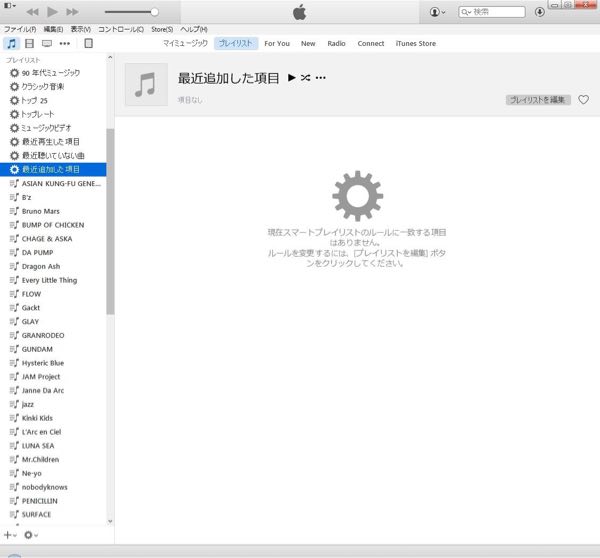Open the Dragon Ash playlist
Image resolution: width=600 pixels, height=558 pixels.
(x=53, y=266)
